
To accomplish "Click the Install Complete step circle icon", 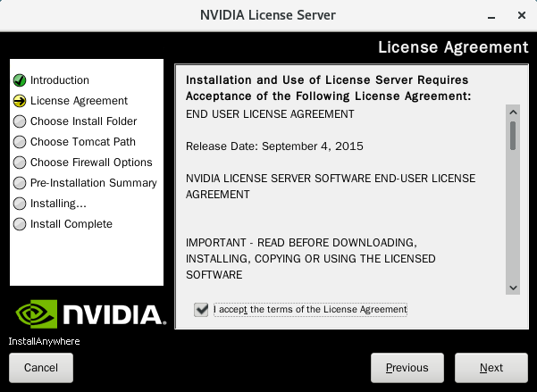I will click(20, 224).
